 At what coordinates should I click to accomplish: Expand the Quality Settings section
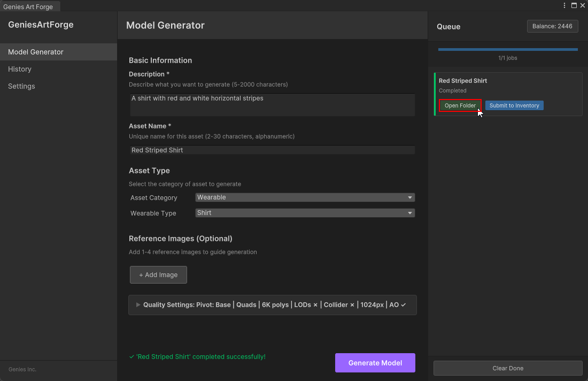tap(272, 305)
